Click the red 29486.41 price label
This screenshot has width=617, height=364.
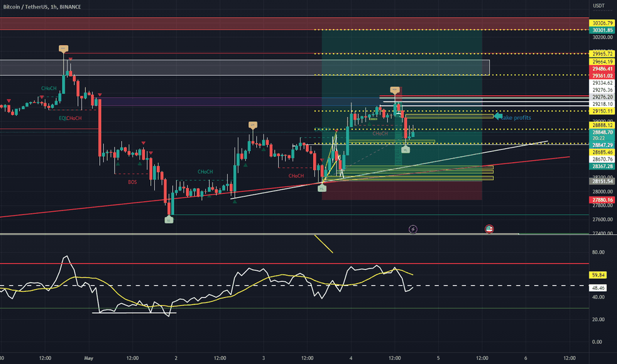[602, 69]
